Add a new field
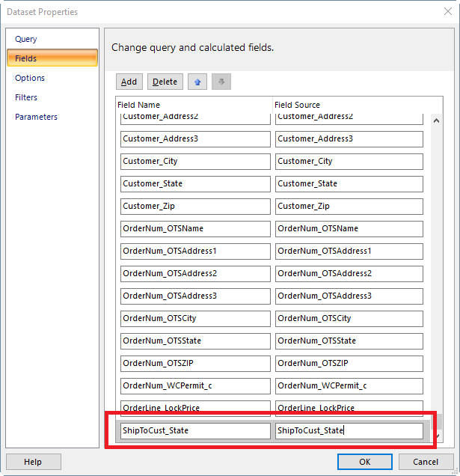 click(129, 82)
